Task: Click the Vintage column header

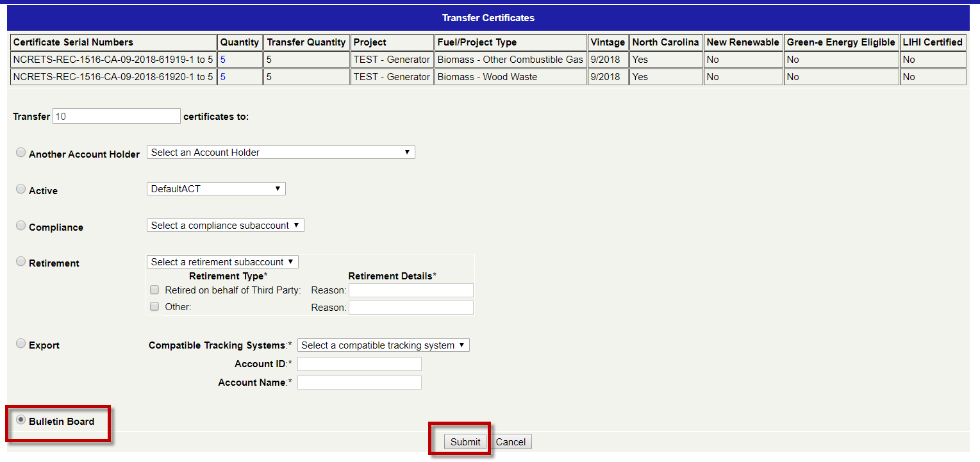Action: coord(608,42)
